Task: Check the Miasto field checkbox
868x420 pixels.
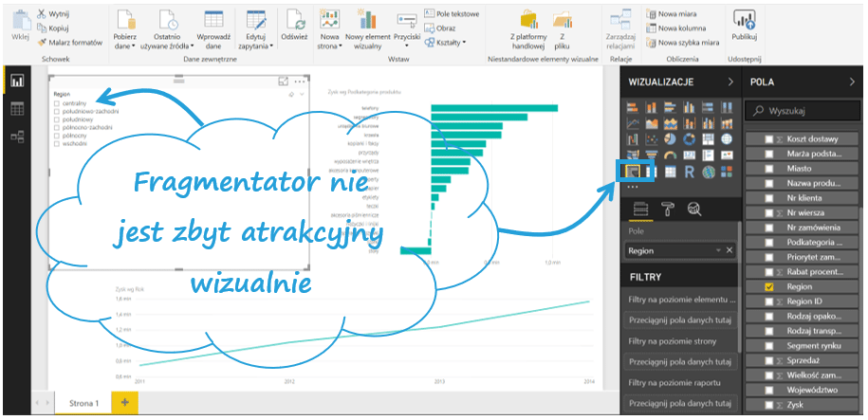Action: point(769,168)
